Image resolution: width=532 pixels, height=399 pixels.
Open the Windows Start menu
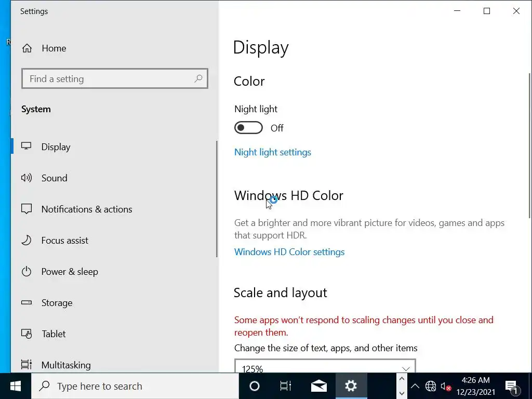[16, 386]
